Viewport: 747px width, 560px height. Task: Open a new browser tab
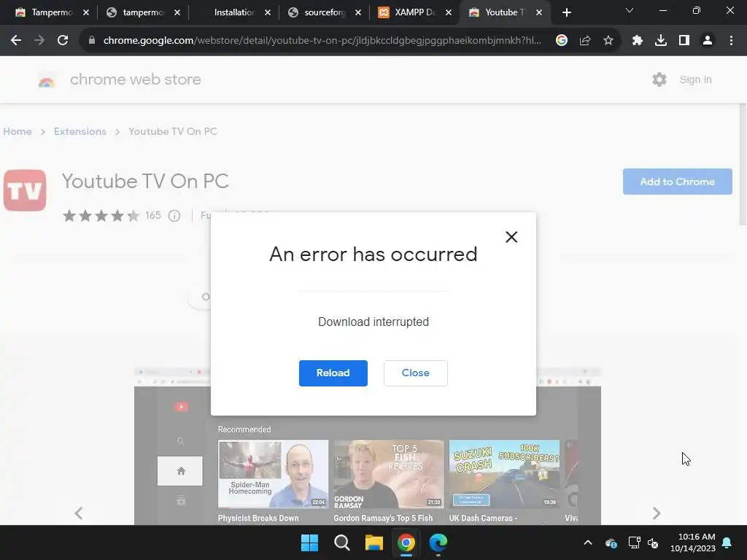point(566,12)
